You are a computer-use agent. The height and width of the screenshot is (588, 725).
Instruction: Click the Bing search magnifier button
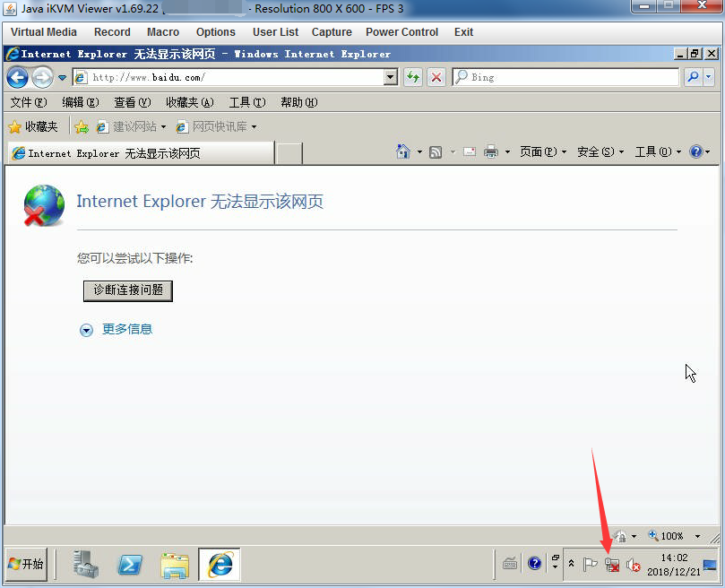tap(693, 77)
